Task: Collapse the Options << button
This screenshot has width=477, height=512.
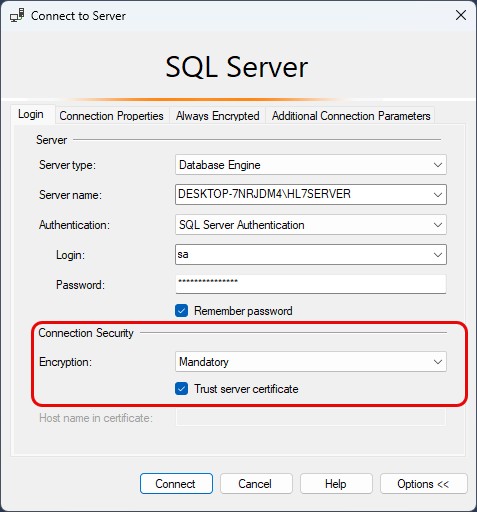Action: (424, 483)
